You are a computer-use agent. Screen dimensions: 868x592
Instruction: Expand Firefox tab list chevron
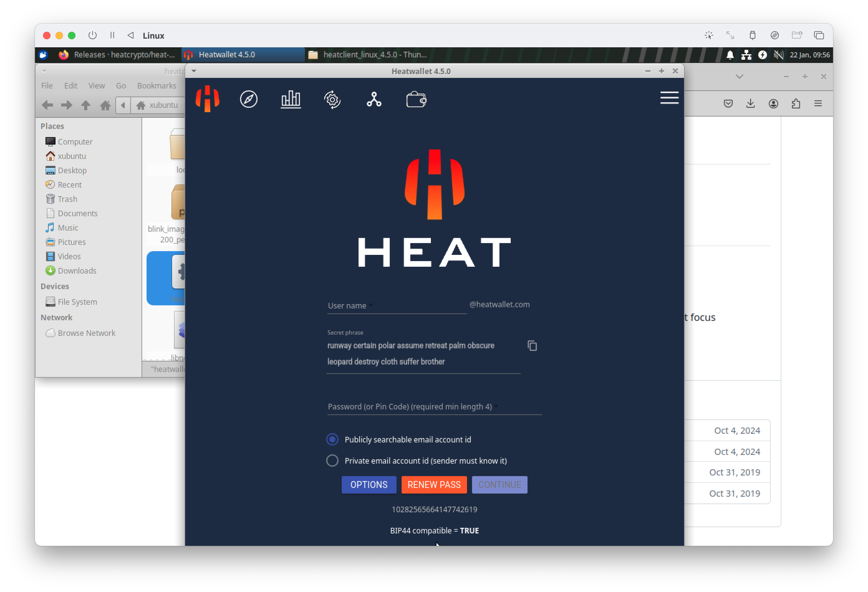(x=739, y=76)
